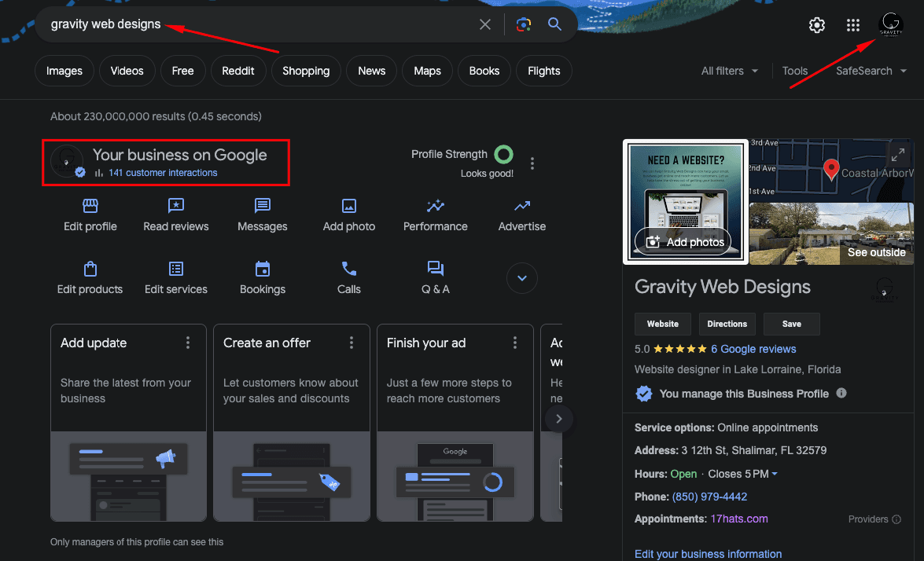
Task: Open Advertise trending arrow icon
Action: pos(522,205)
